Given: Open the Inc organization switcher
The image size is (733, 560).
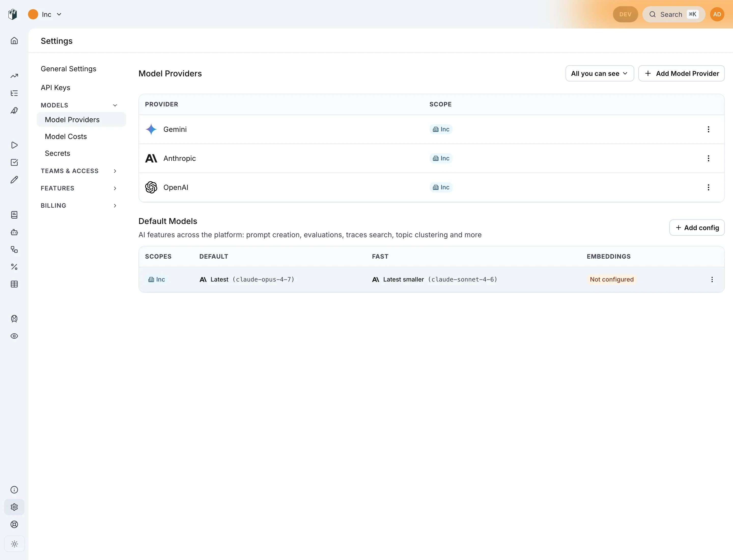Looking at the screenshot, I should 45,14.
